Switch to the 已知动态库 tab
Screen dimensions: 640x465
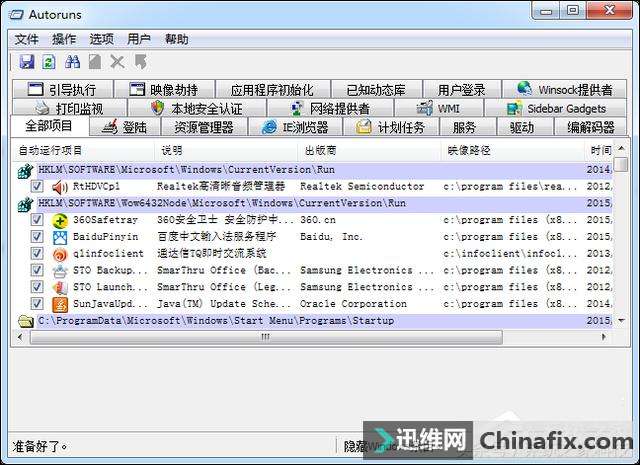tap(376, 89)
